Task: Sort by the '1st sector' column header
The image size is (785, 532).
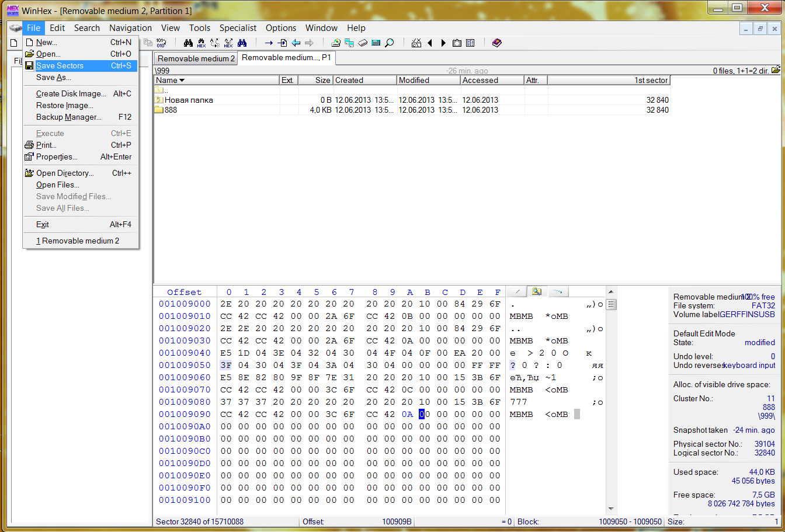Action: 609,81
